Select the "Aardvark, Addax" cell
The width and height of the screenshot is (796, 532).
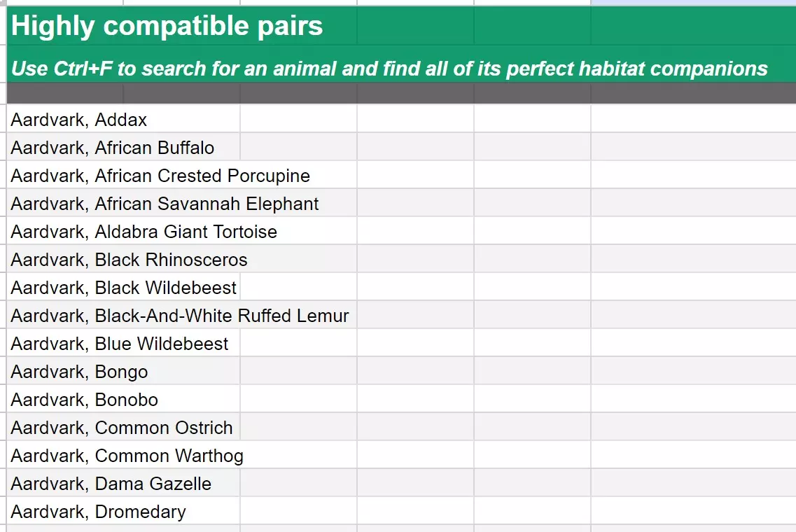tap(79, 120)
